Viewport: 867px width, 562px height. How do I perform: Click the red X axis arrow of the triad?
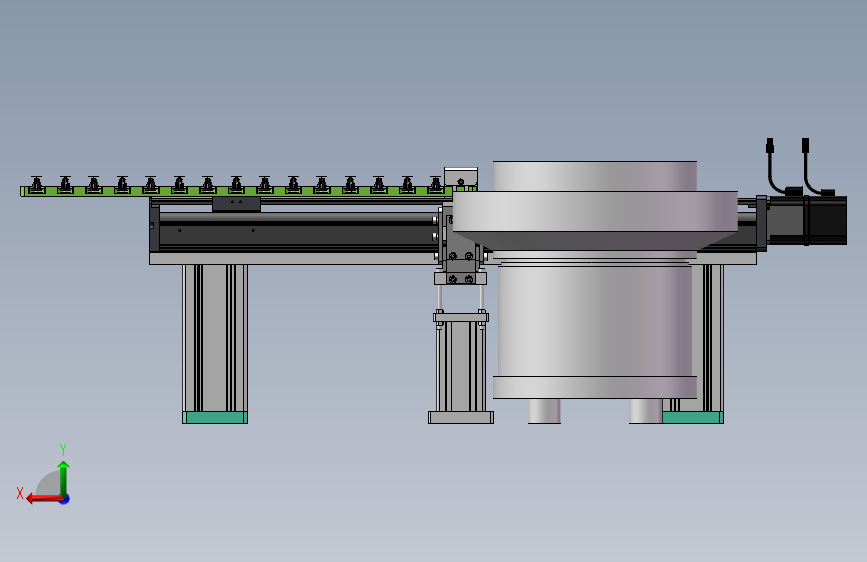pyautogui.click(x=44, y=499)
